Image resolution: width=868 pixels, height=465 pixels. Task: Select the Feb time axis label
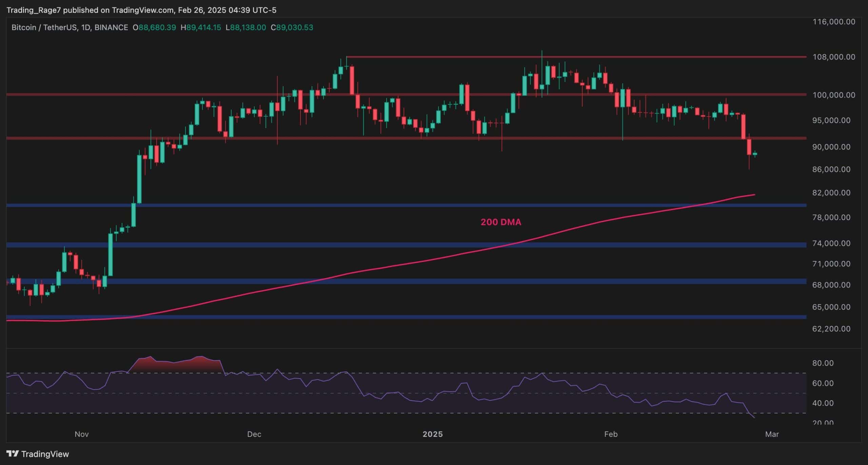click(x=611, y=434)
